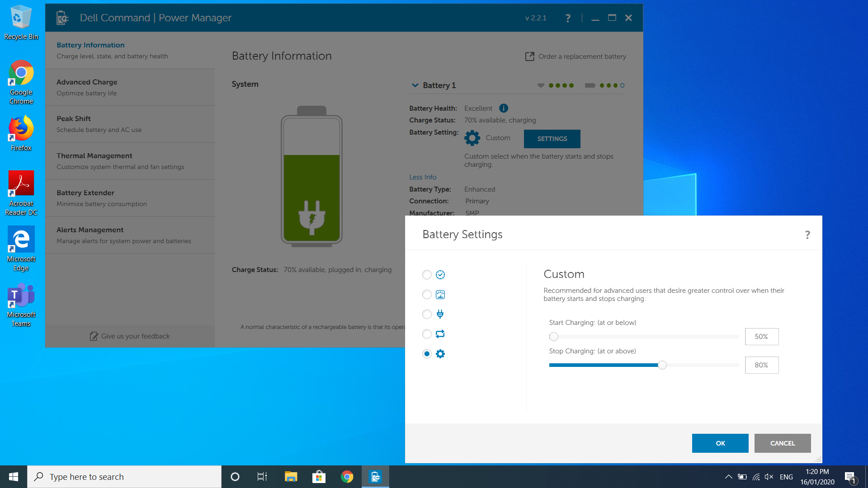
Task: Click the muted volume tray icon
Action: coord(769,477)
